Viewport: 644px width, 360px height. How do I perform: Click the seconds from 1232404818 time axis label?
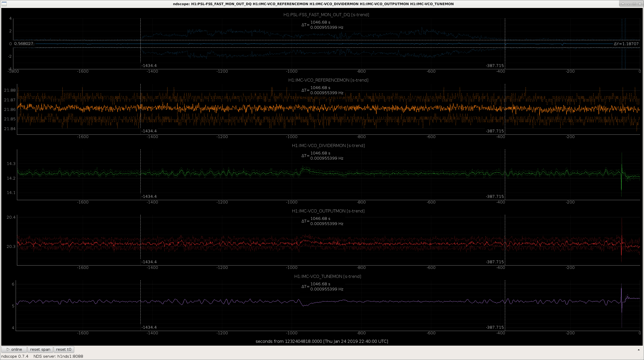pyautogui.click(x=322, y=341)
